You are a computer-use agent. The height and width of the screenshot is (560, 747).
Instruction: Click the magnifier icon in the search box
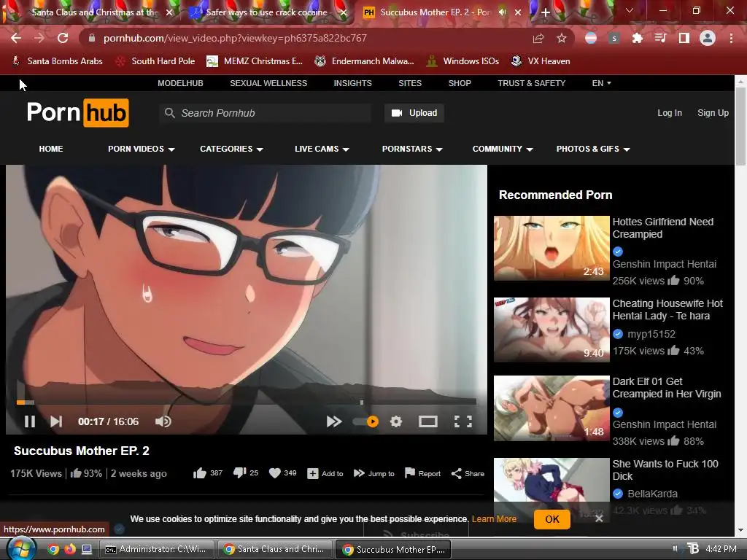169,113
